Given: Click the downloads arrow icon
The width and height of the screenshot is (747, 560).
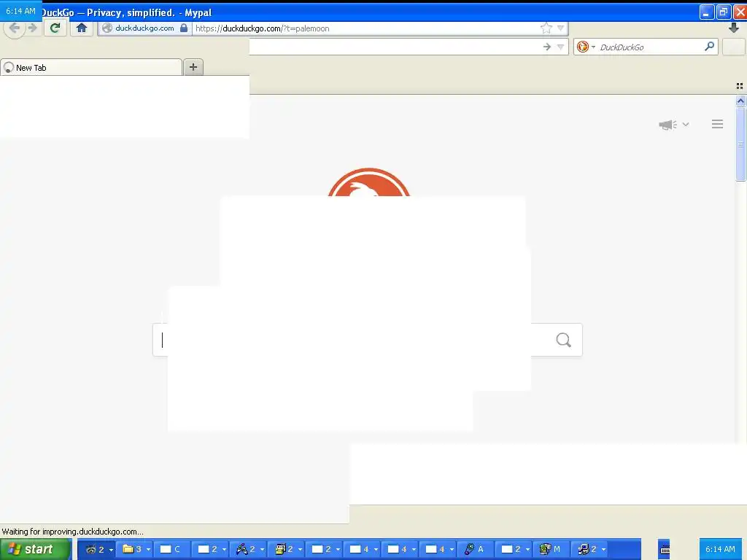Looking at the screenshot, I should point(734,28).
